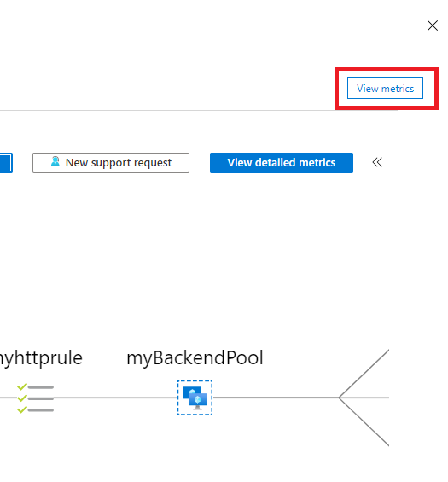
Task: Close the blade with the X
Action: [433, 26]
